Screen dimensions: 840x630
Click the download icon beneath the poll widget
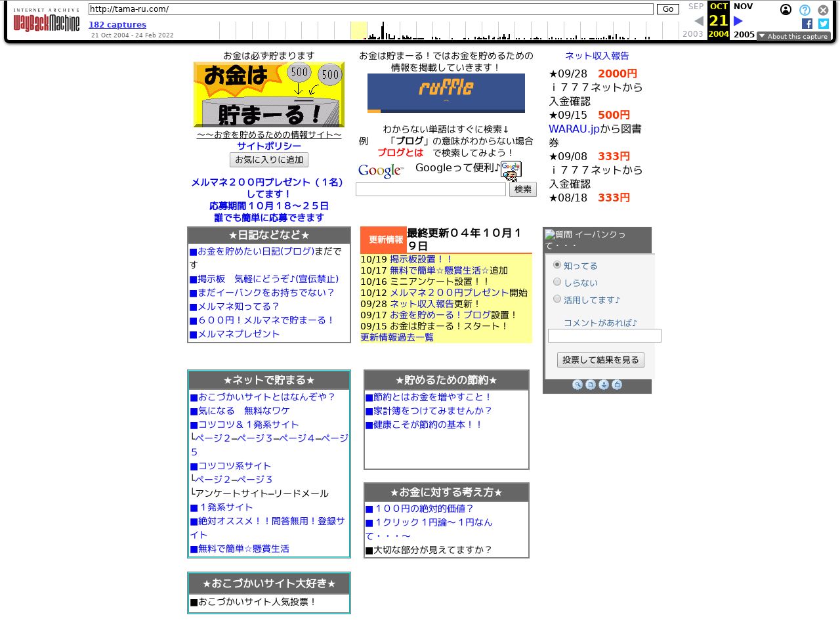604,385
